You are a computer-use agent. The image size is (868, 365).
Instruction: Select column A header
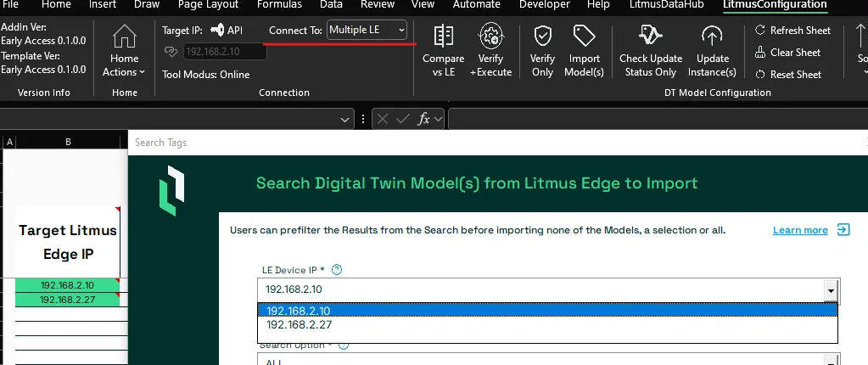coord(9,142)
